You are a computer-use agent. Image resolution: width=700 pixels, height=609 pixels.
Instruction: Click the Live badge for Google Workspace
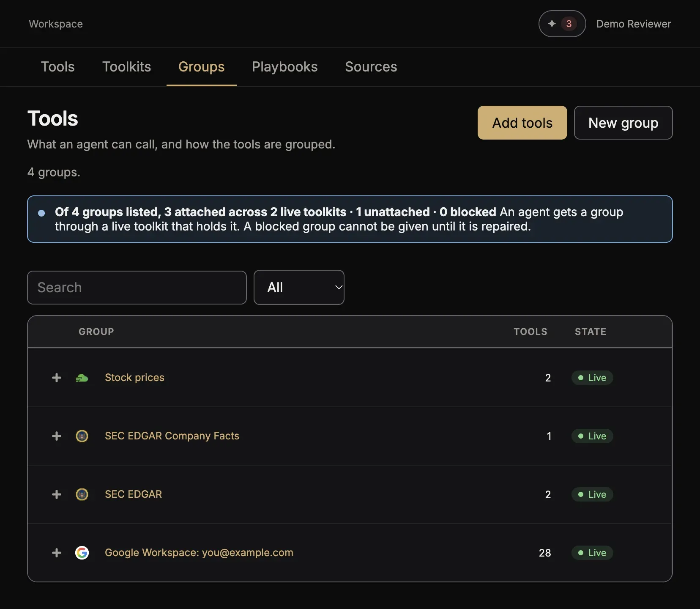click(592, 553)
